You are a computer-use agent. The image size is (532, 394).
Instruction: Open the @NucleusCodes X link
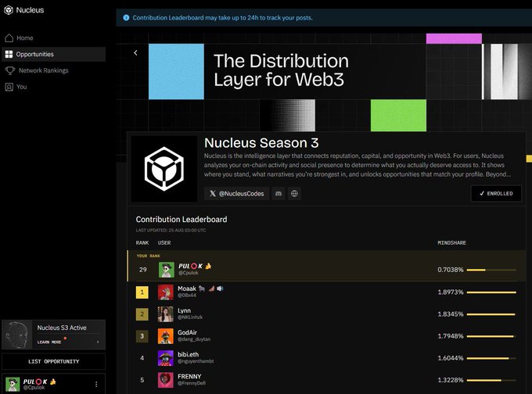click(x=236, y=194)
